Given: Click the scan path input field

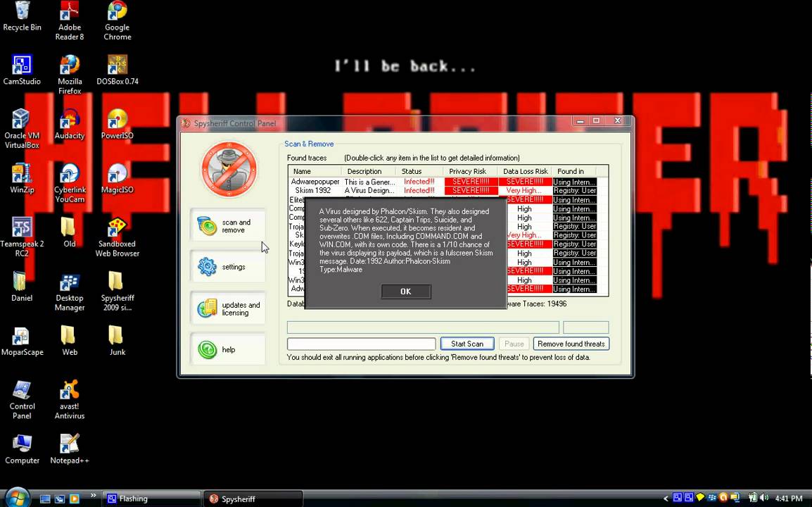Looking at the screenshot, I should 362,344.
